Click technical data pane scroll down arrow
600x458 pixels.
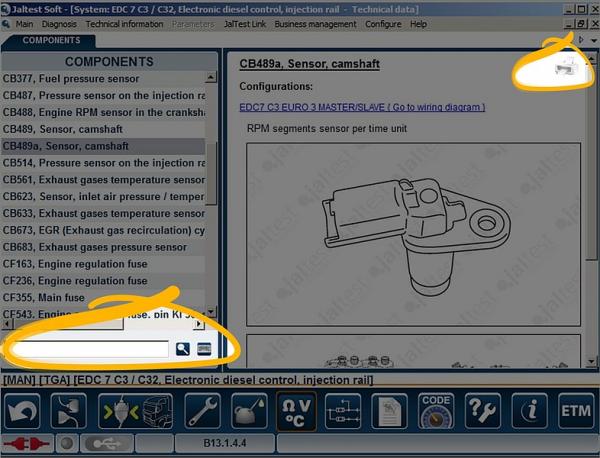591,361
